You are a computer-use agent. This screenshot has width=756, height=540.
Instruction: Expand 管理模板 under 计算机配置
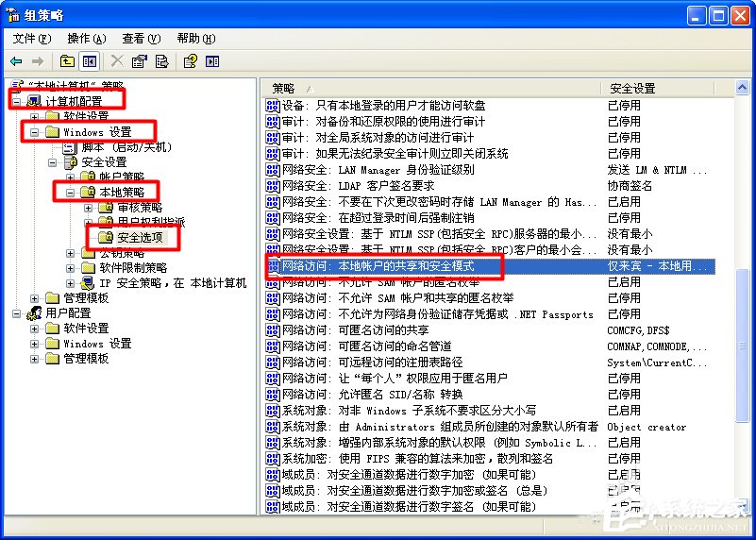tap(34, 298)
